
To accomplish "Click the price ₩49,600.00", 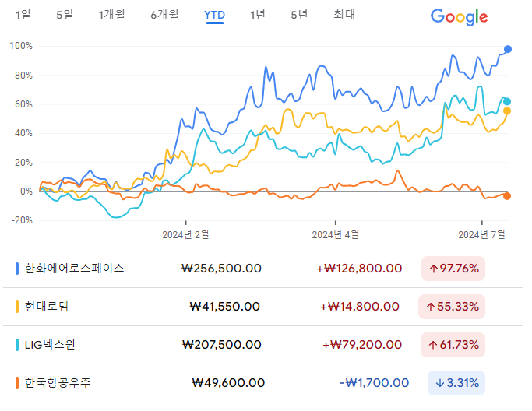I will [228, 383].
